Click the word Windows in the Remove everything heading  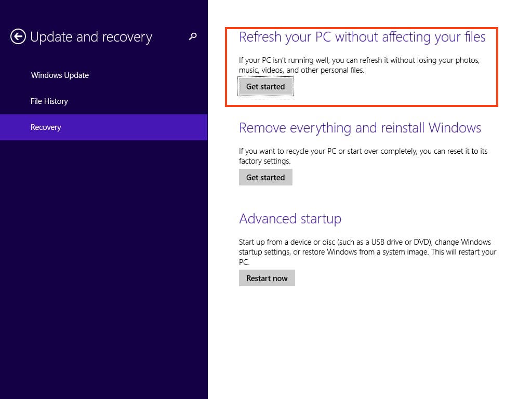click(x=455, y=128)
